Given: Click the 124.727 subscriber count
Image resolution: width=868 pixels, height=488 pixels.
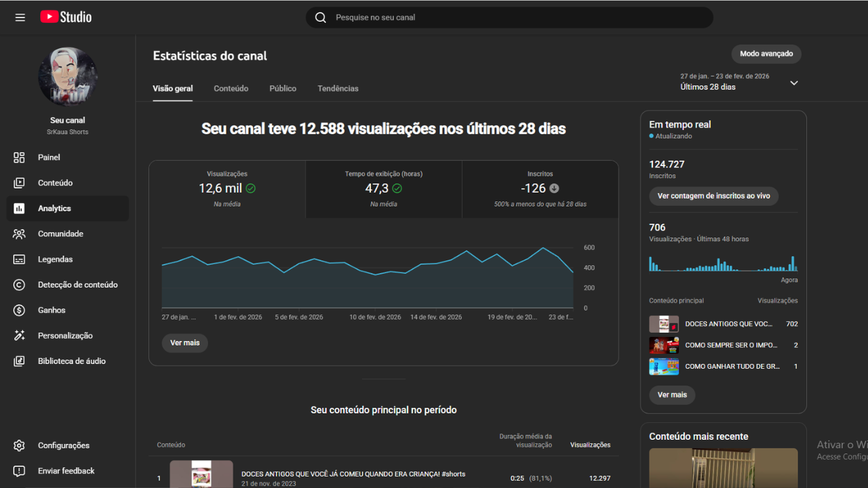Looking at the screenshot, I should [x=667, y=165].
